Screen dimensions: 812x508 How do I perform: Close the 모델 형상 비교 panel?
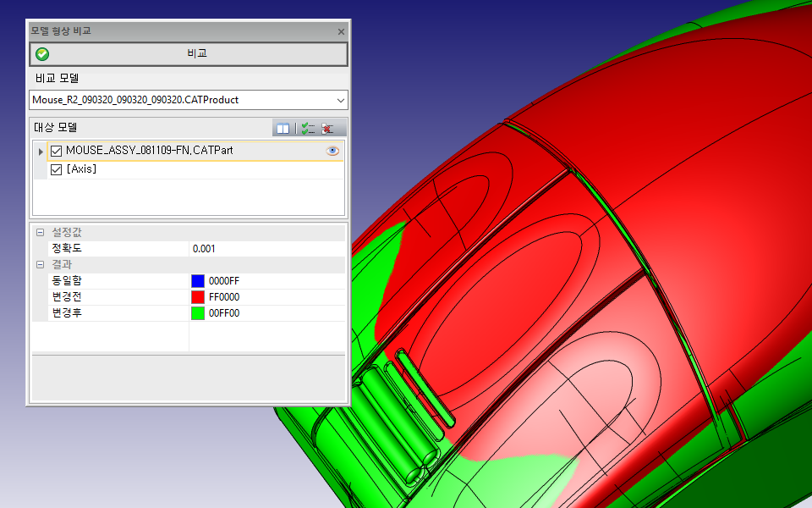tap(341, 31)
